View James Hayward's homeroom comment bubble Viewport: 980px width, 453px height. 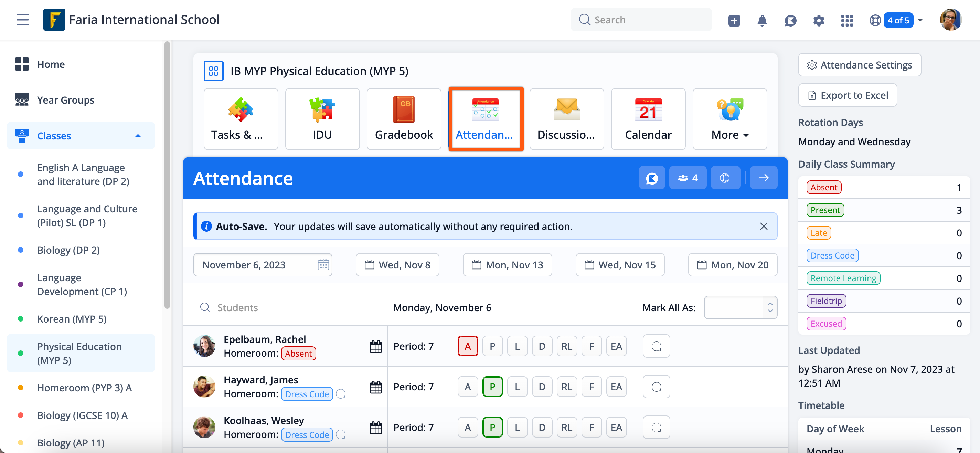[x=341, y=394]
